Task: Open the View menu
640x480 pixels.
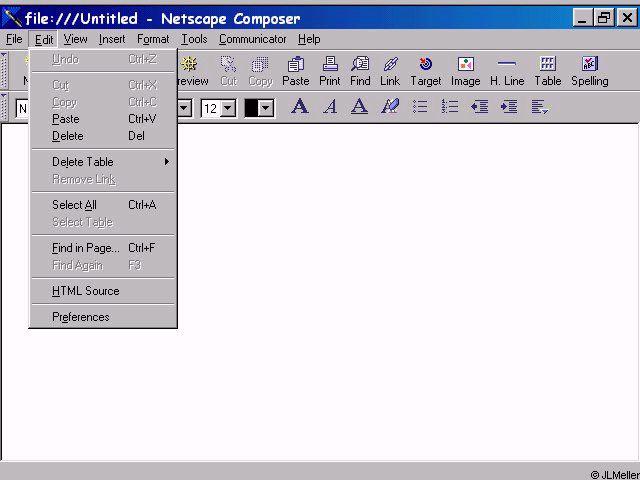Action: coord(76,39)
